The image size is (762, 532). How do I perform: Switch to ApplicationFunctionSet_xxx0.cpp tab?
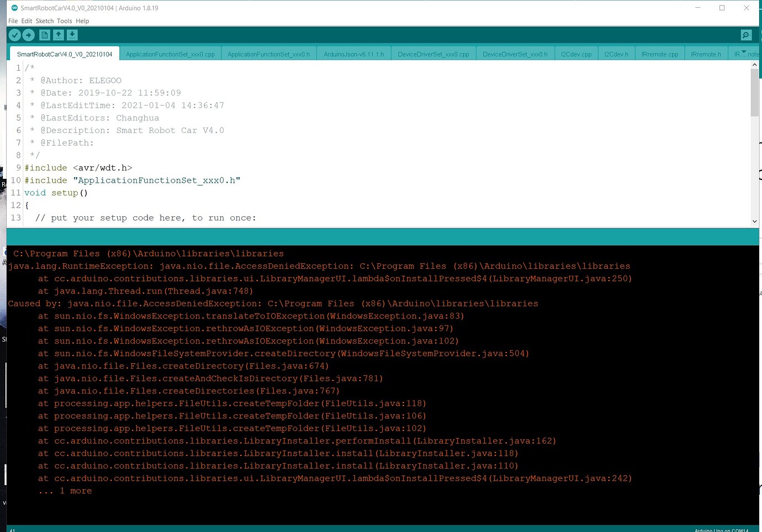(x=170, y=54)
